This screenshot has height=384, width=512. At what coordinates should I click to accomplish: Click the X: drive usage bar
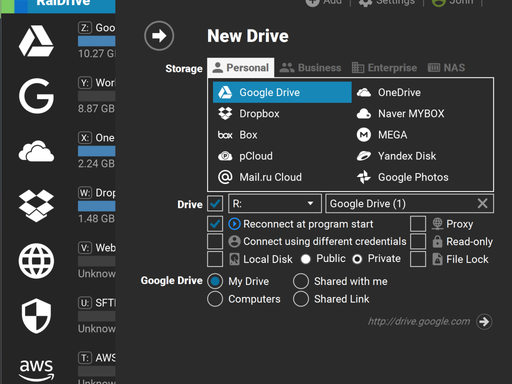coord(97,151)
